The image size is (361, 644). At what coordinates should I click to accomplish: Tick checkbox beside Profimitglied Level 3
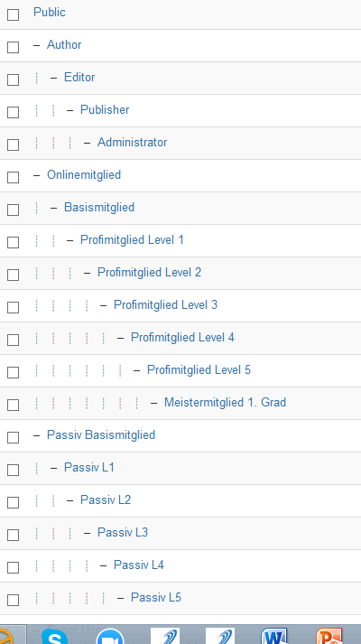pos(14,308)
